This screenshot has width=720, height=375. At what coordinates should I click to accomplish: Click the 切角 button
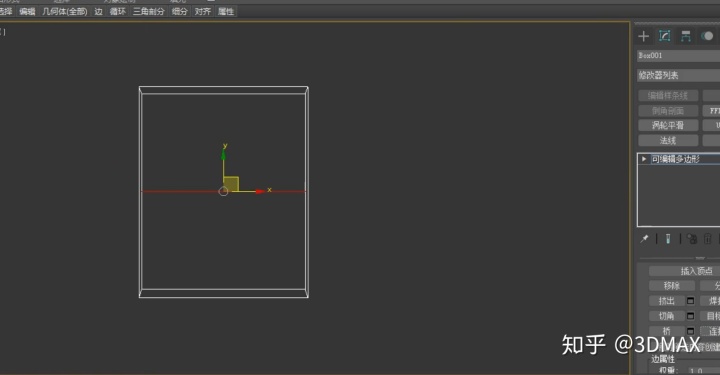tap(666, 316)
